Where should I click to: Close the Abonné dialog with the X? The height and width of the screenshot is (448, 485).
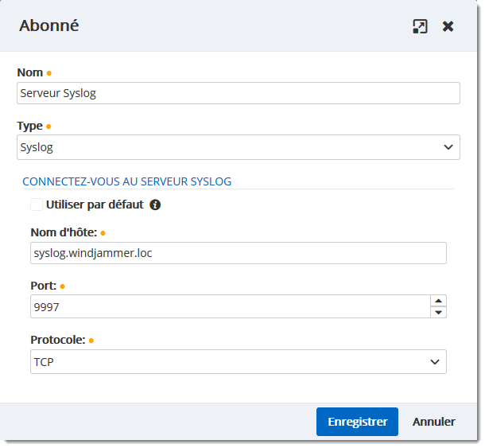tap(448, 26)
